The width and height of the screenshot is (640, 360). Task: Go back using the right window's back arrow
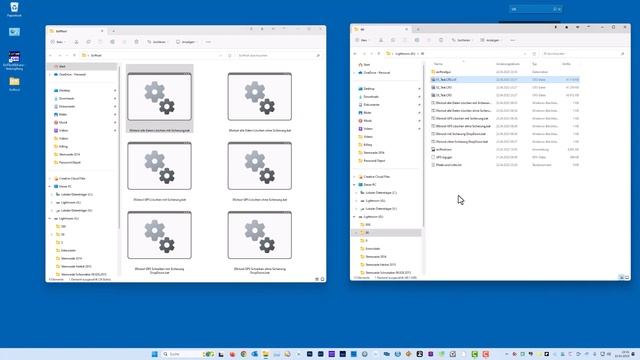(355, 53)
